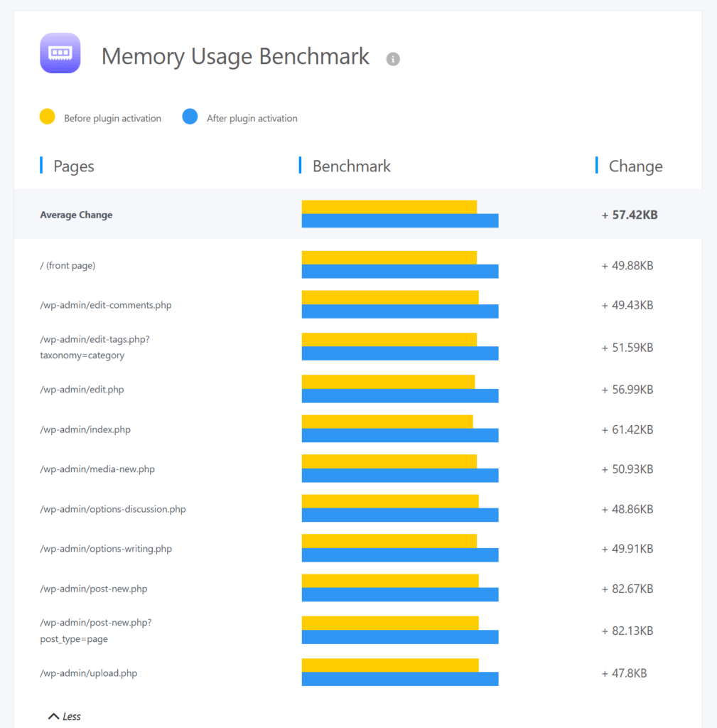Screen dimensions: 717x728
Task: Open /wp-admin/index.php page entry
Action: click(85, 429)
